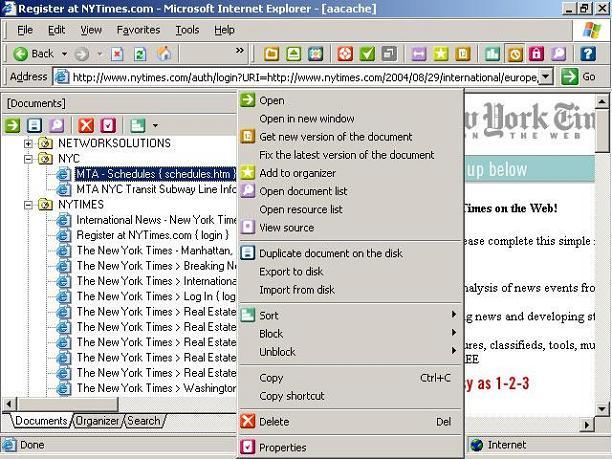The image size is (612, 459).
Task: Choose Open in new window
Action: 349,118
